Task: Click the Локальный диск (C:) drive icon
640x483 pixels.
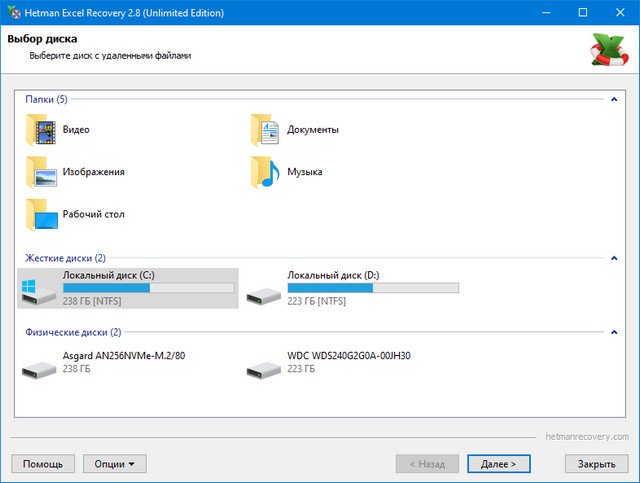Action: point(38,292)
